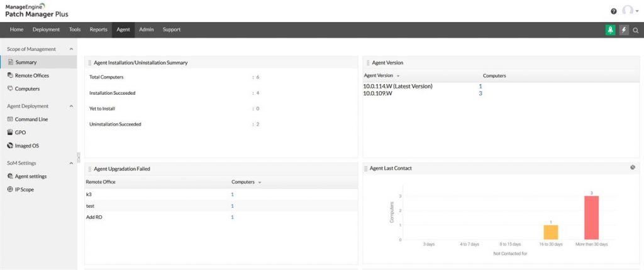Click the Summary sidebar icon

(x=11, y=62)
